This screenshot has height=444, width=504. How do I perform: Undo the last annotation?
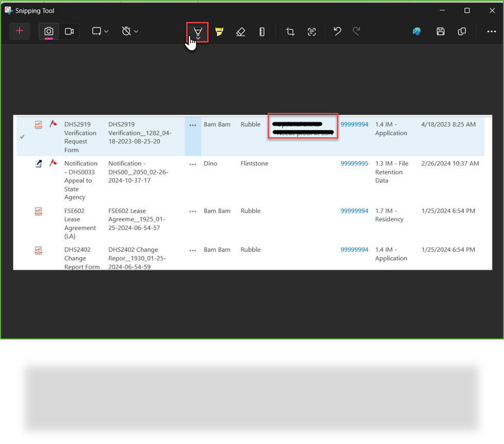tap(337, 31)
